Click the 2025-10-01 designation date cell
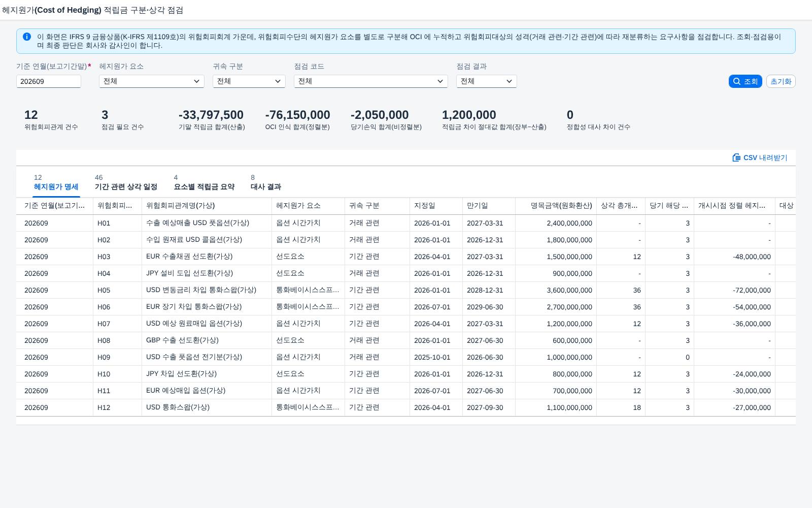 (x=436, y=357)
